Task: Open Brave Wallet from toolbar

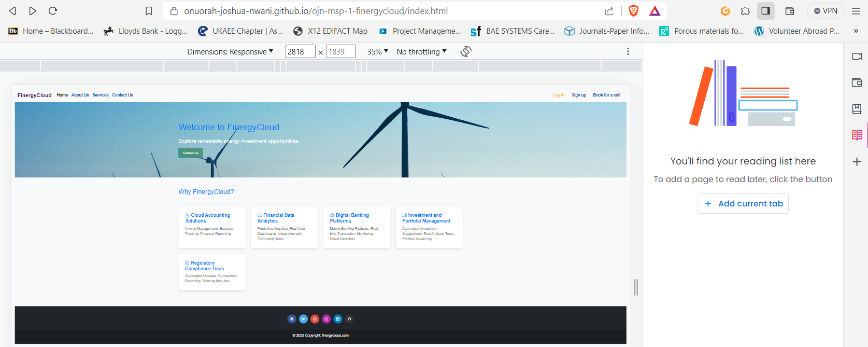Action: click(x=790, y=11)
